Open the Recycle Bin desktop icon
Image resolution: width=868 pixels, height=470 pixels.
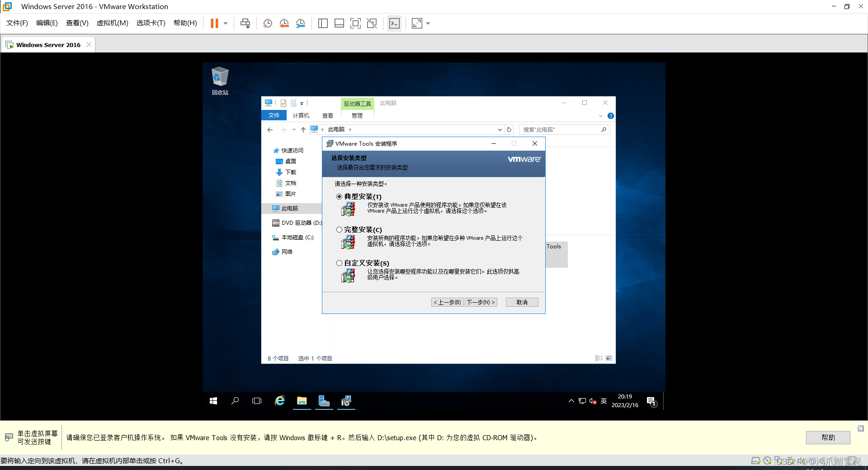click(x=220, y=81)
